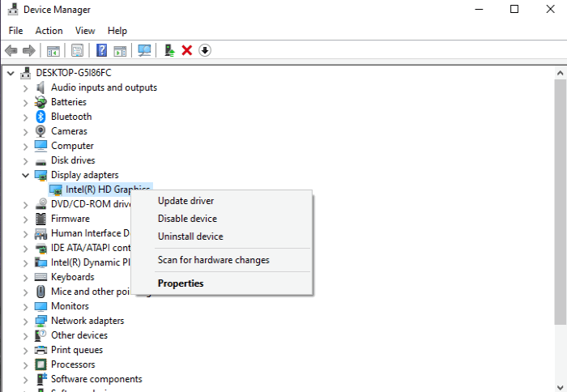Open the Help toolbar icon with question mark
The height and width of the screenshot is (392, 567).
[x=101, y=50]
